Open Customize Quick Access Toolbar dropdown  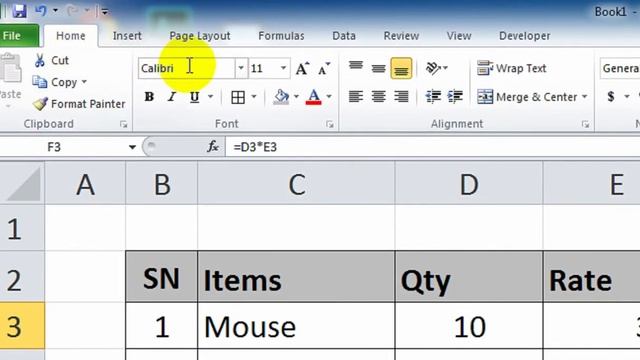[104, 11]
